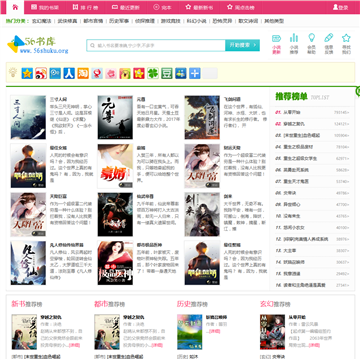Click the red mushroom share icon
This screenshot has height=360, width=360.
click(x=97, y=73)
